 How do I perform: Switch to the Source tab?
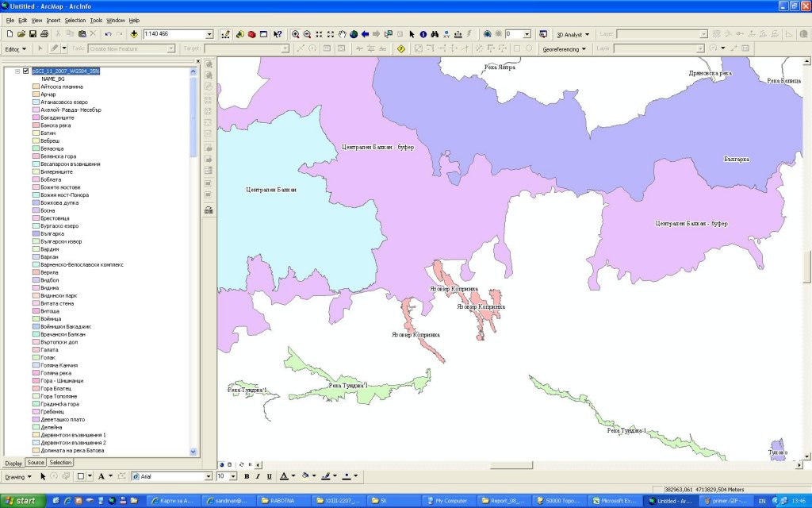(x=36, y=462)
